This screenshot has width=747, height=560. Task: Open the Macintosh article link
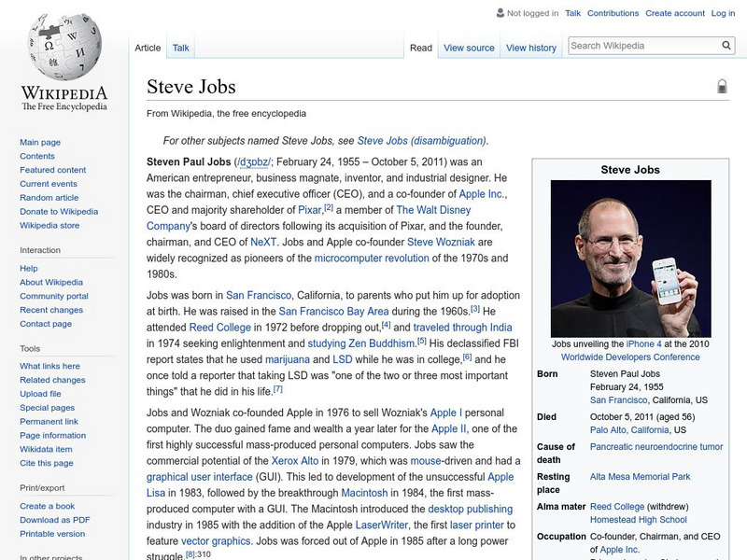click(x=364, y=493)
